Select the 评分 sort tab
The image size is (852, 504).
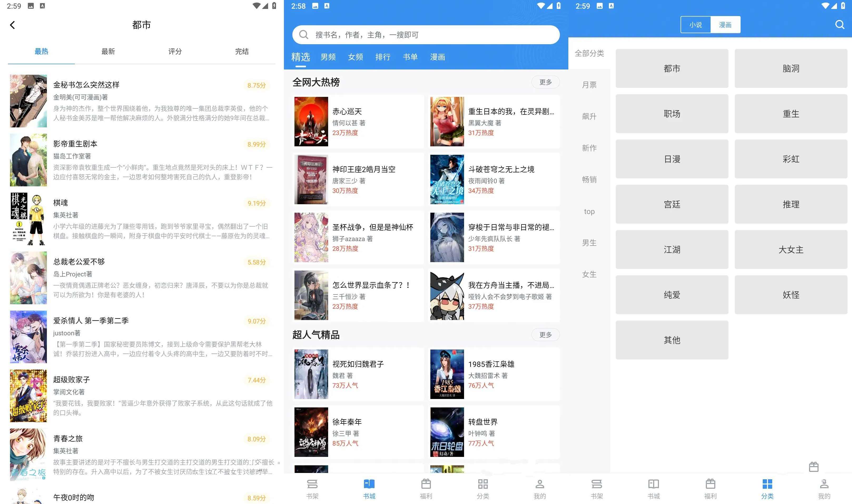tap(175, 51)
